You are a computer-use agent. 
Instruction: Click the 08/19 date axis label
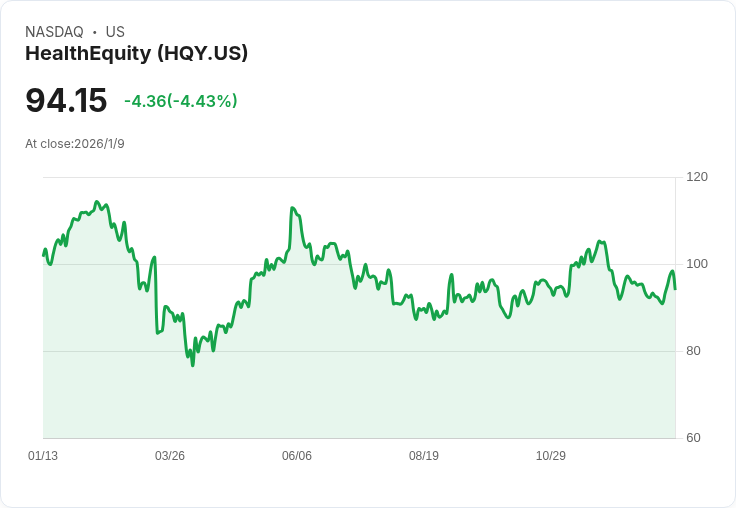coord(424,455)
